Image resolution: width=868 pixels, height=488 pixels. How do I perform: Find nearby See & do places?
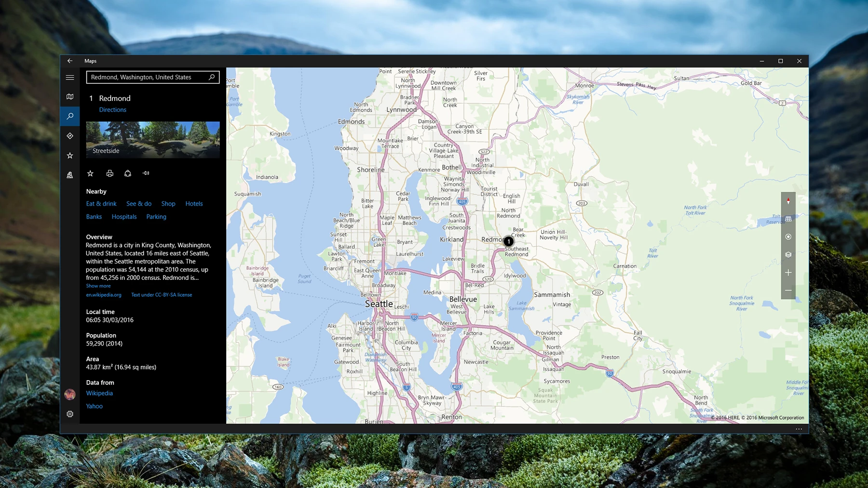[139, 204]
